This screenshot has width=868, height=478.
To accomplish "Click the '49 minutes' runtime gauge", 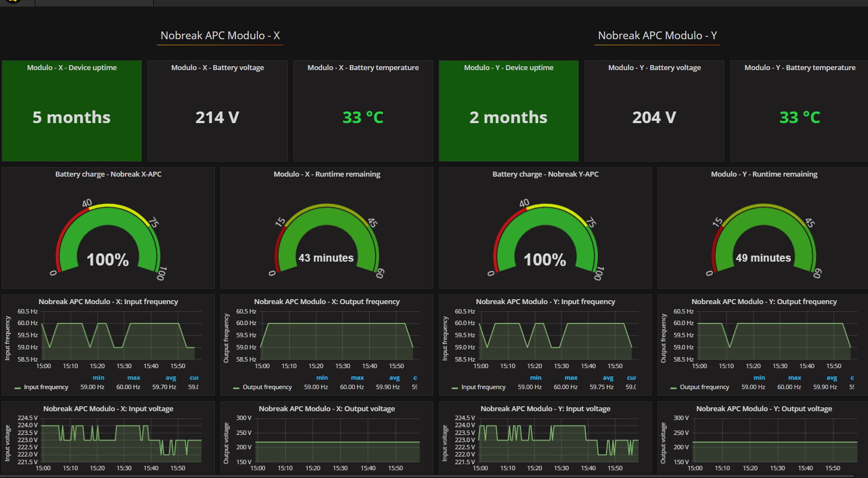I will (x=764, y=240).
